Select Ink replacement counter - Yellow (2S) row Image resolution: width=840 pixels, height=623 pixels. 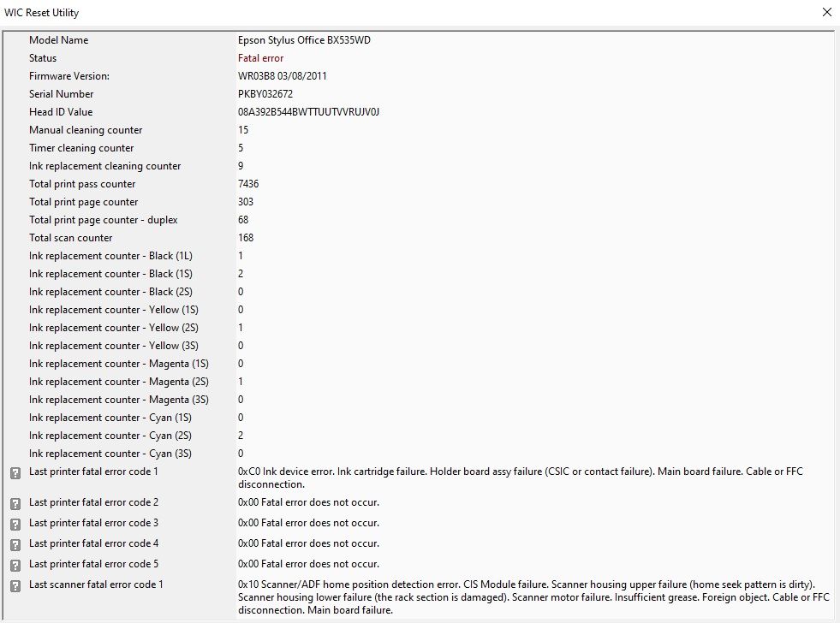[x=418, y=328]
